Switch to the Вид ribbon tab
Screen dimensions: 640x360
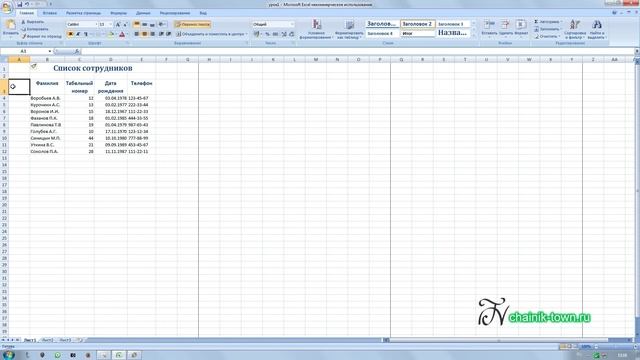(x=203, y=13)
